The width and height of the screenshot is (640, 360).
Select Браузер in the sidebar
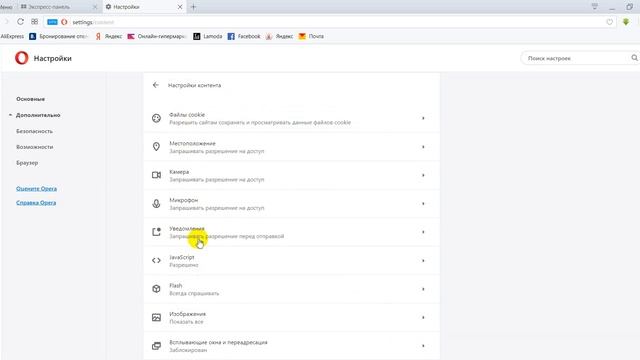point(27,162)
